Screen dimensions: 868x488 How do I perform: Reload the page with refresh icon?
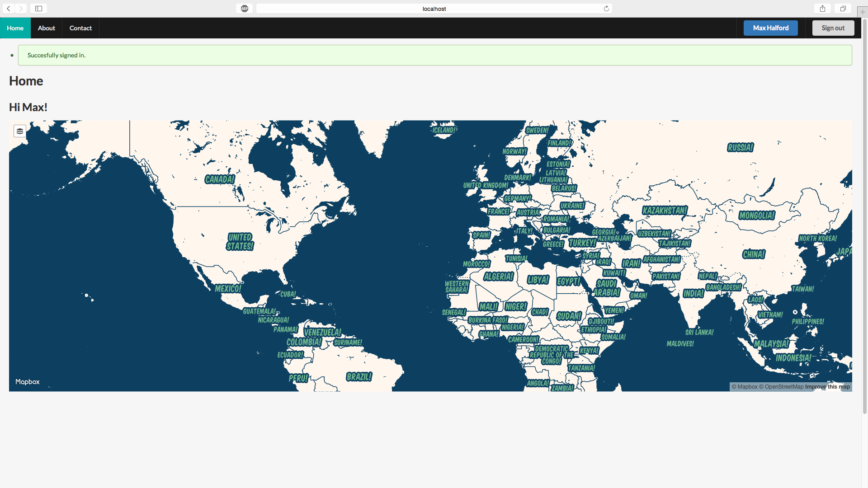point(606,9)
